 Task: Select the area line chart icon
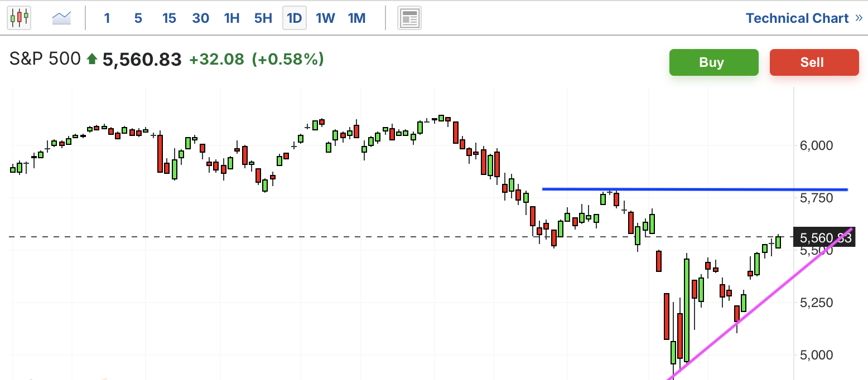coord(61,18)
